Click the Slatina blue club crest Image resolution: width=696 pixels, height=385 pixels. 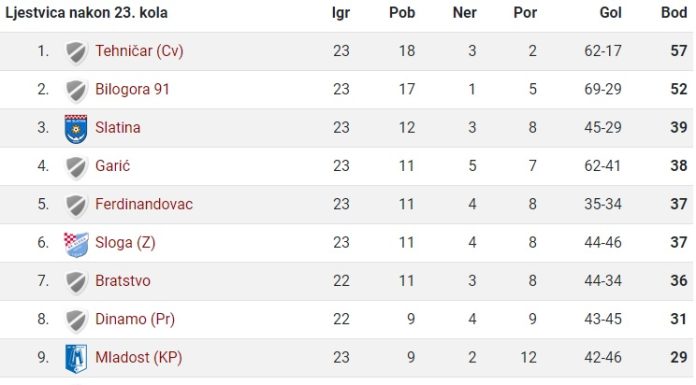pyautogui.click(x=76, y=129)
